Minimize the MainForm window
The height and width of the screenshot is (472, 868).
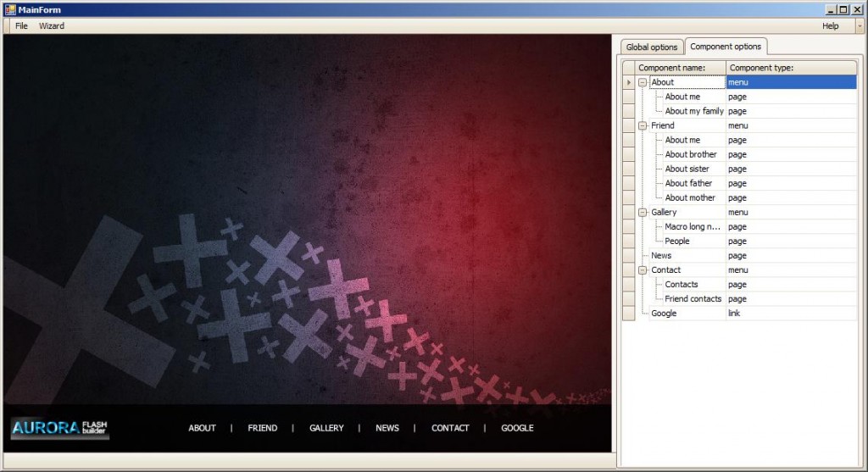coord(831,9)
